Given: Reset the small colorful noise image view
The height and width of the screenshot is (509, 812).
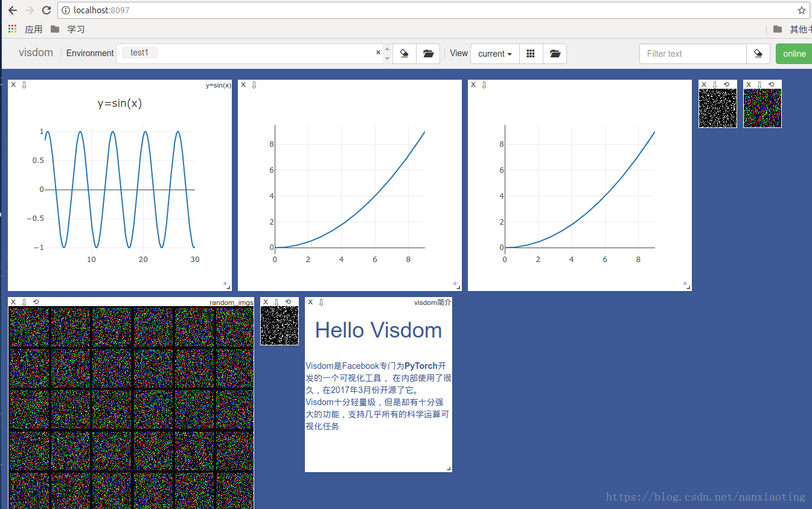Looking at the screenshot, I should tap(771, 85).
